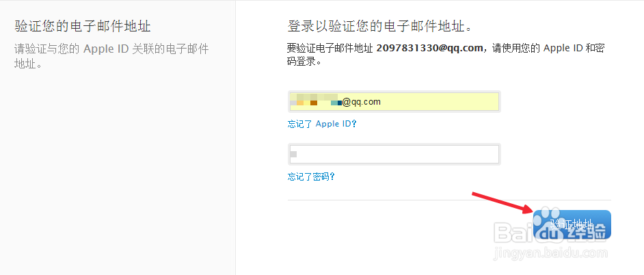Click the sidebar description about Apple ID
The width and height of the screenshot is (644, 275).
[x=111, y=56]
